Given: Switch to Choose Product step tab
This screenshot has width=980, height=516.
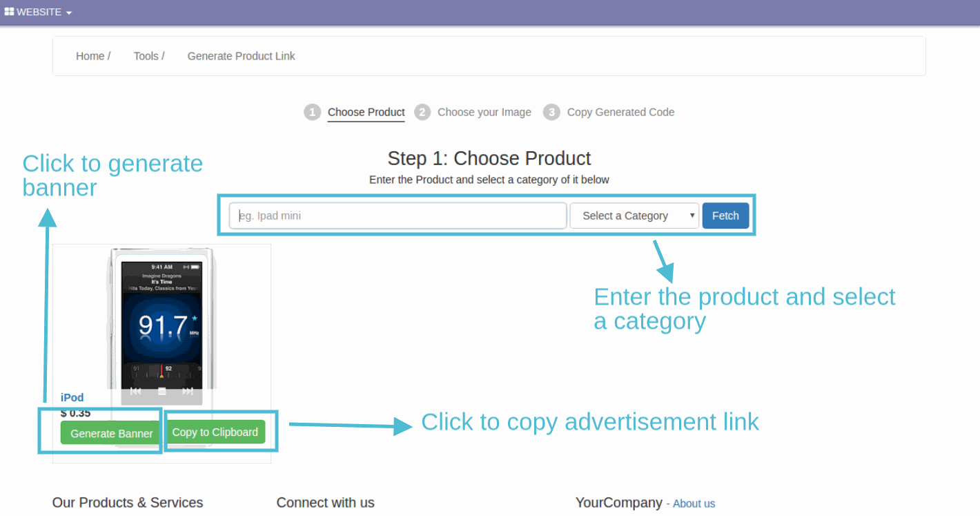Looking at the screenshot, I should (366, 112).
